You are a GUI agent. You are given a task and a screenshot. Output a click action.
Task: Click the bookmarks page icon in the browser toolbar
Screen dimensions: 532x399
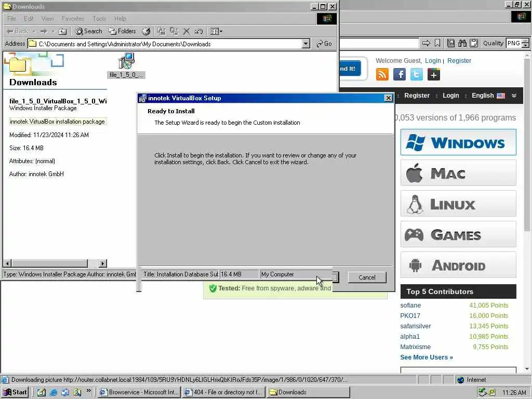pyautogui.click(x=450, y=43)
